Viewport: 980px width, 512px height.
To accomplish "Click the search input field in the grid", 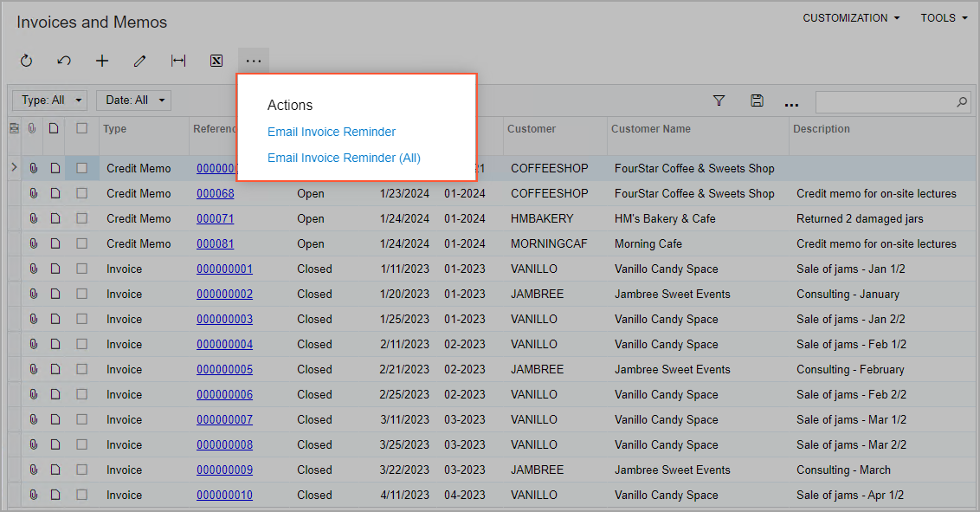I will click(885, 102).
